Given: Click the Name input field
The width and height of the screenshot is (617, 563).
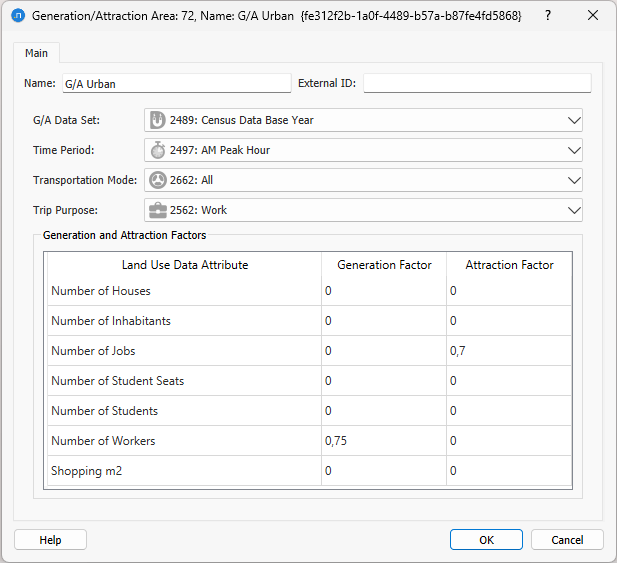Looking at the screenshot, I should point(175,84).
